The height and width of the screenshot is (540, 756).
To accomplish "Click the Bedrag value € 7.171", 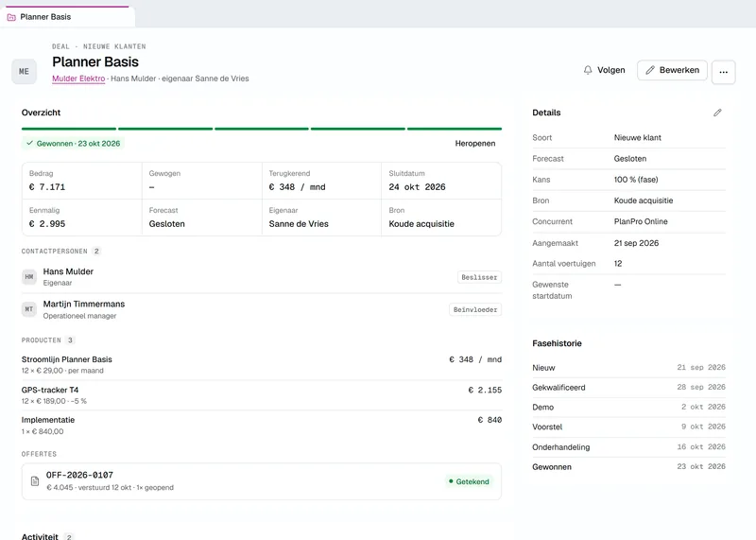I will pyautogui.click(x=47, y=187).
